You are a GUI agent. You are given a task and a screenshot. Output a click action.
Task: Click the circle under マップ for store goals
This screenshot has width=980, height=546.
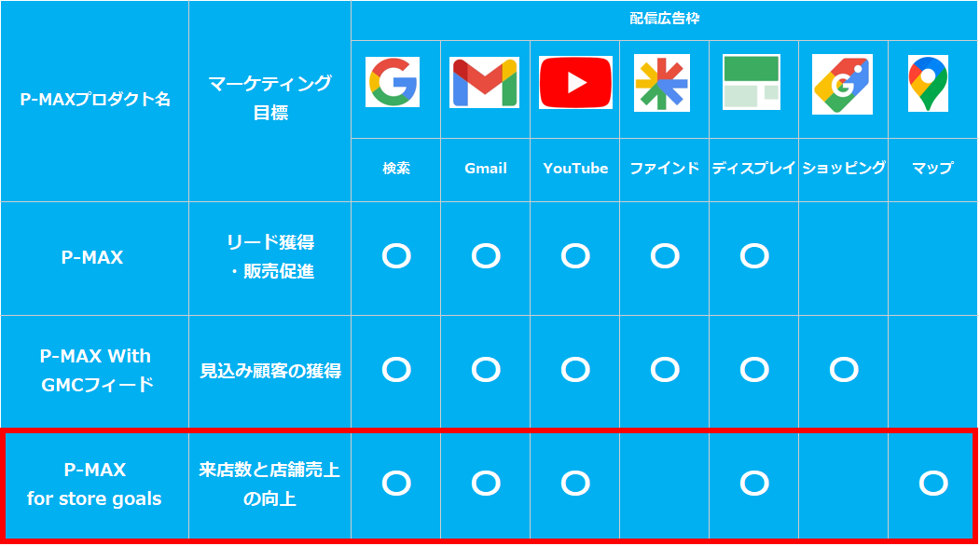tap(932, 483)
